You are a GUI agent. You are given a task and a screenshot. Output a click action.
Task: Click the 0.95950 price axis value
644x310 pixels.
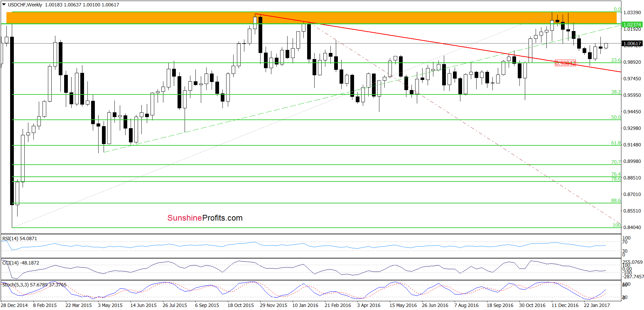click(632, 95)
